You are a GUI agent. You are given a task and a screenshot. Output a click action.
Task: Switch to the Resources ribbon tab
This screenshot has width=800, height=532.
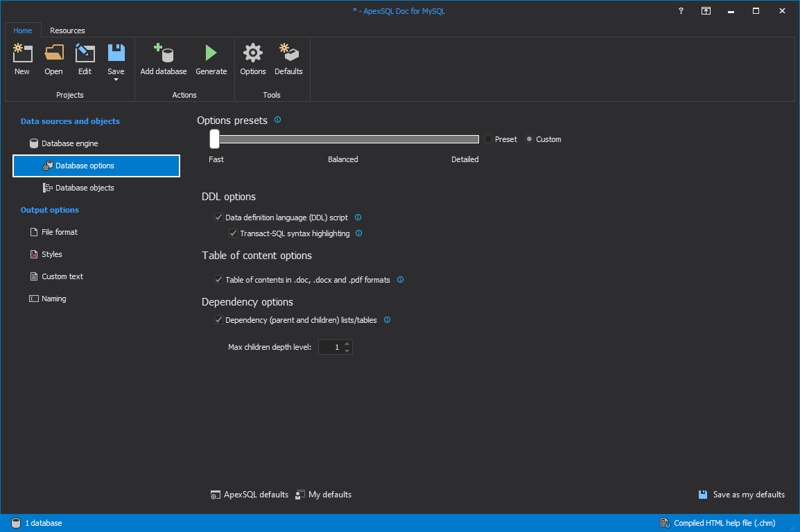(x=67, y=30)
